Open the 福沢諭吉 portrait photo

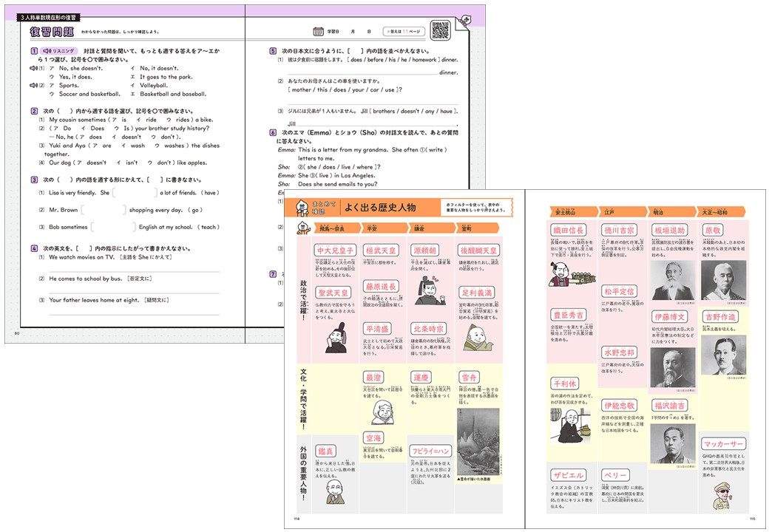coord(673,444)
